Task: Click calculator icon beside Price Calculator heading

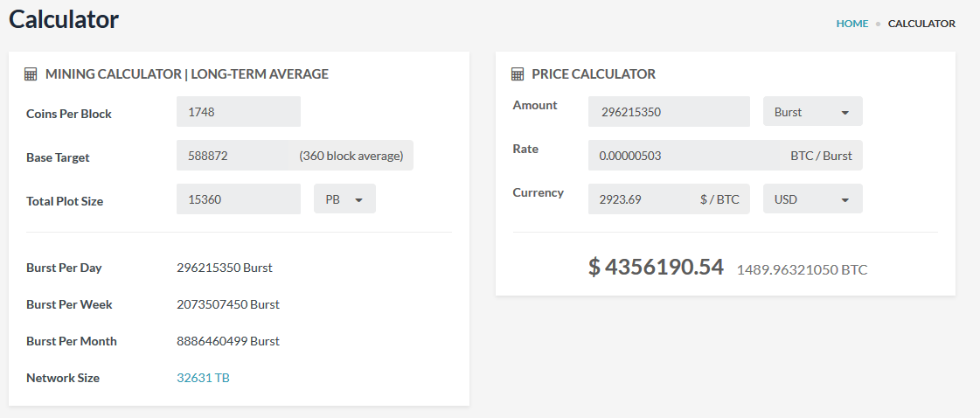Action: (x=518, y=74)
